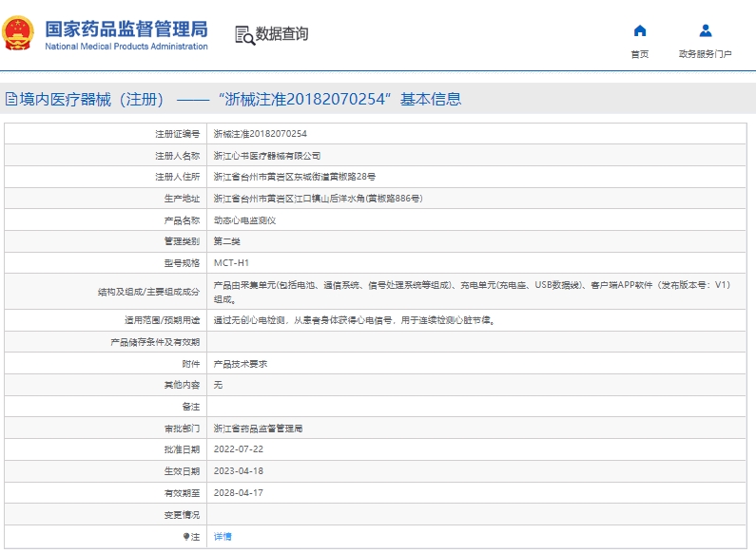Image resolution: width=756 pixels, height=553 pixels.
Task: Click the 其他内容 label
Action: [182, 385]
